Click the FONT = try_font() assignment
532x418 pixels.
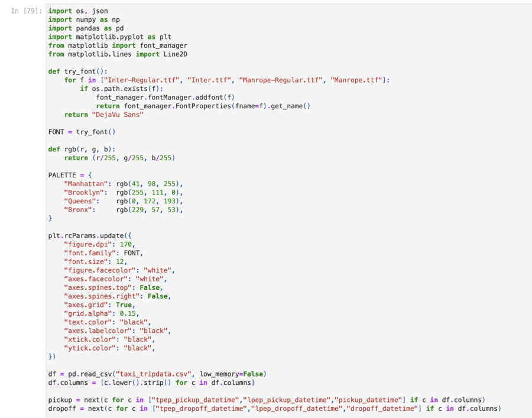pyautogui.click(x=82, y=132)
